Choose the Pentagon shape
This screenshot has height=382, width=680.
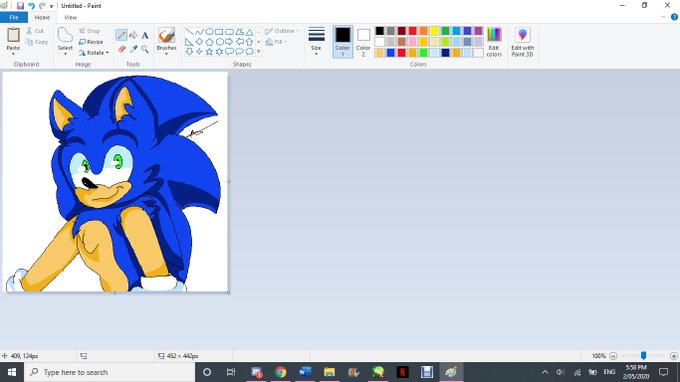(209, 42)
